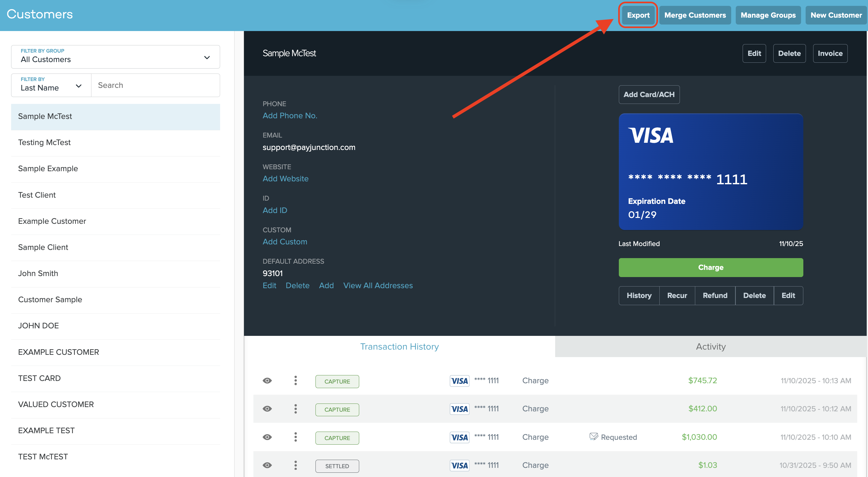The height and width of the screenshot is (477, 868).
Task: Open Manage Groups
Action: [x=768, y=15]
